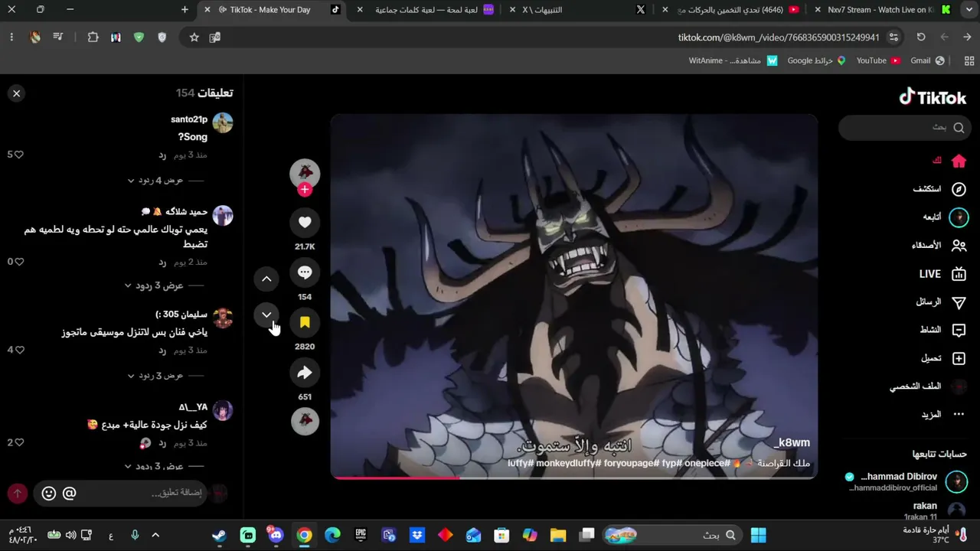Reply to حميد شلاكه's comment
This screenshot has height=551, width=980.
point(162,262)
